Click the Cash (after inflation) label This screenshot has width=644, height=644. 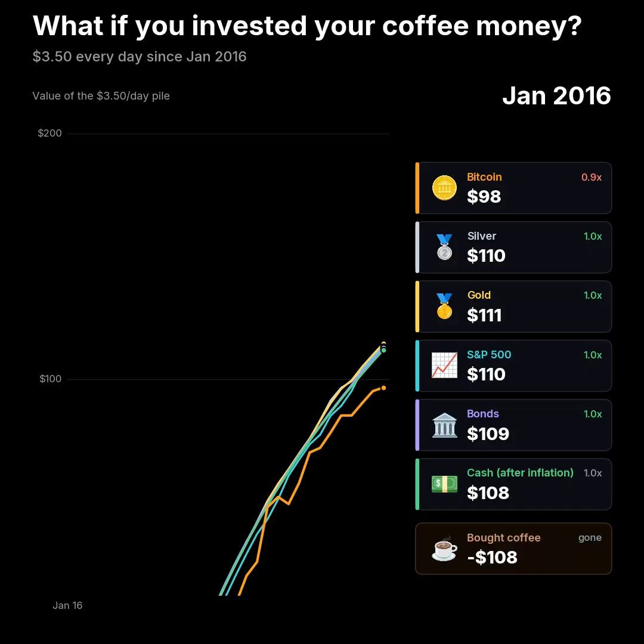coord(520,473)
